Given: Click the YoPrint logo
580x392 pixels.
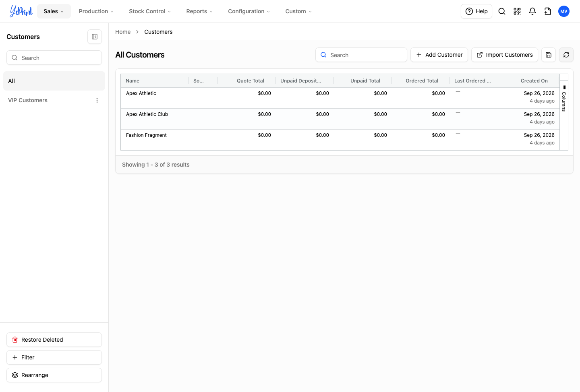Looking at the screenshot, I should click(x=21, y=11).
